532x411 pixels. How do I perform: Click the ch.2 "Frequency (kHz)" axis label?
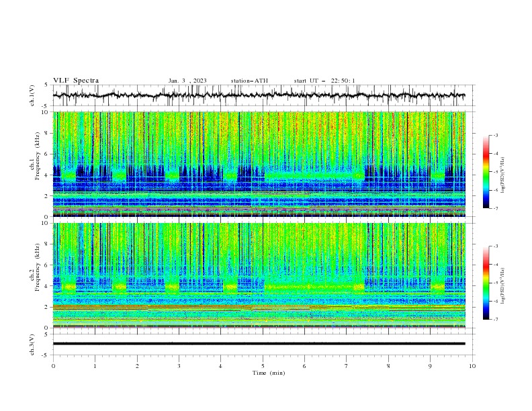pos(37,267)
